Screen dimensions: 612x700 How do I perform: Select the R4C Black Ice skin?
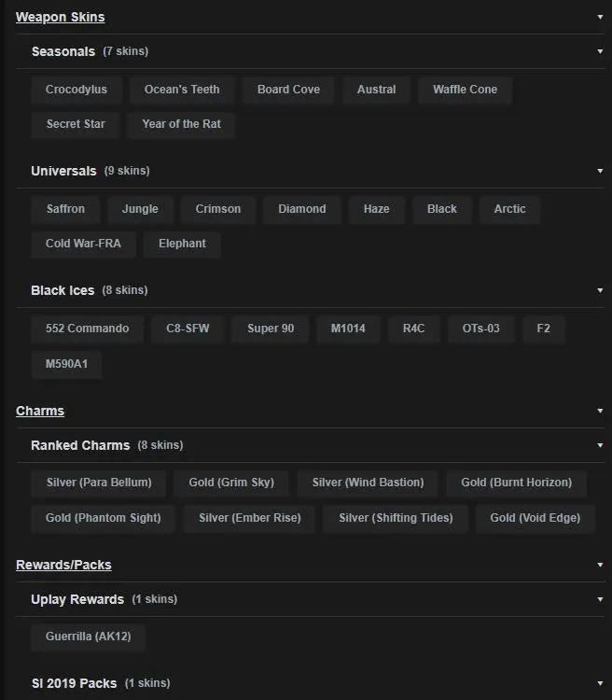tap(413, 329)
